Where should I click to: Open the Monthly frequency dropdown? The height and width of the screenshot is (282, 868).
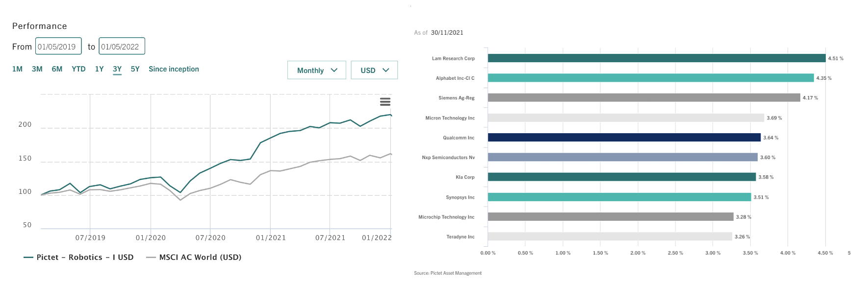pyautogui.click(x=317, y=70)
